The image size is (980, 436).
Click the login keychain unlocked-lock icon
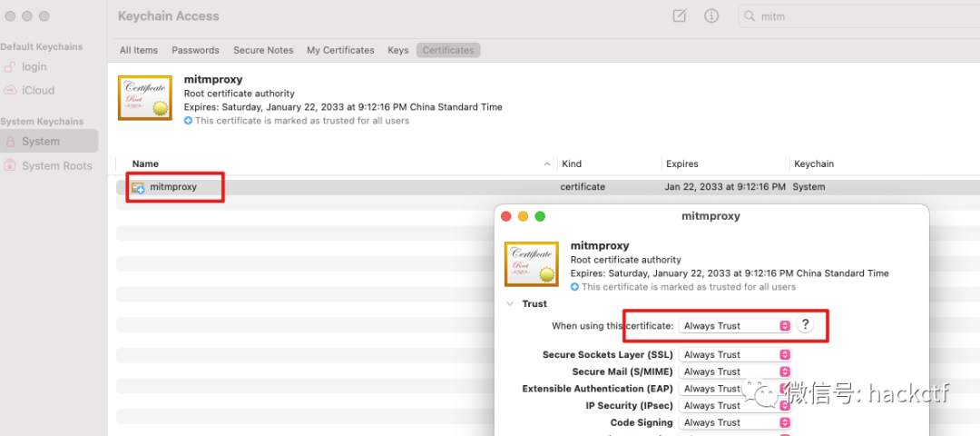pyautogui.click(x=10, y=66)
